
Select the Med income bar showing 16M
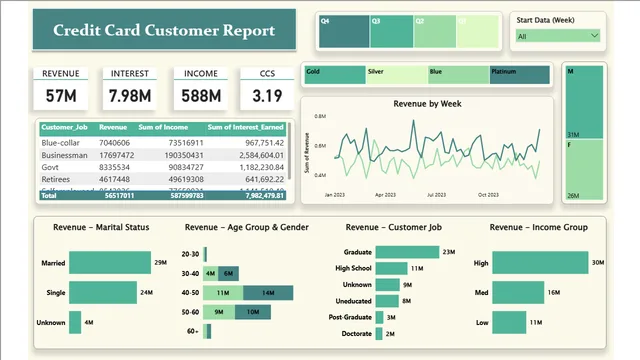pos(518,292)
